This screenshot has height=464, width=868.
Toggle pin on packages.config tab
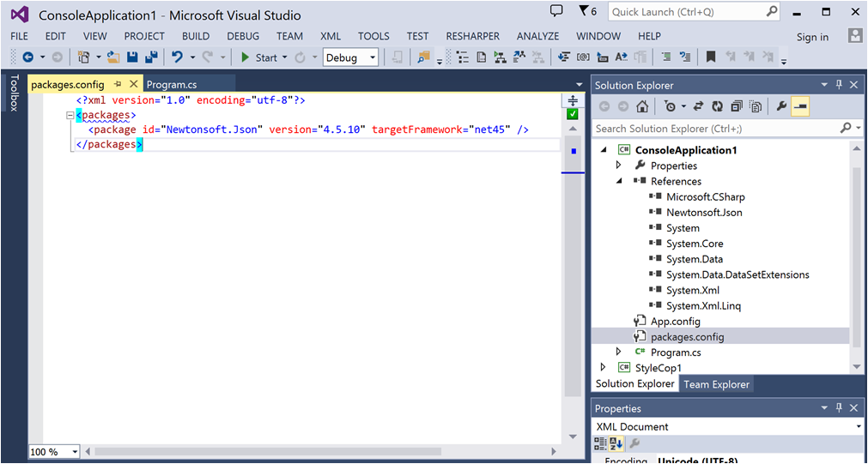(x=118, y=84)
